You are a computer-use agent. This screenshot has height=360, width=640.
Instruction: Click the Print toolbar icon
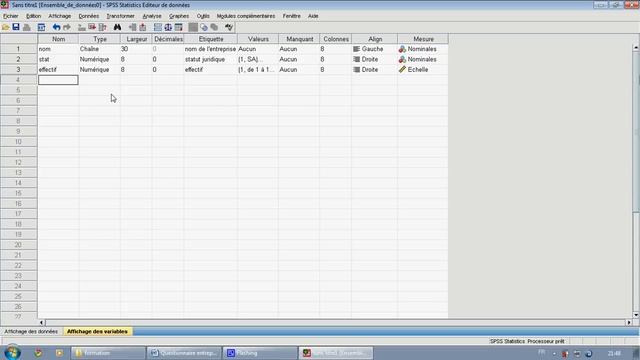(27, 27)
